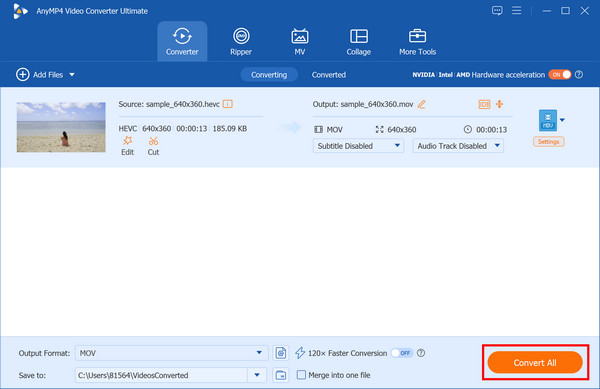Screen dimensions: 600x389
Task: Click source name sample_640x360.hevc
Action: pyautogui.click(x=183, y=104)
